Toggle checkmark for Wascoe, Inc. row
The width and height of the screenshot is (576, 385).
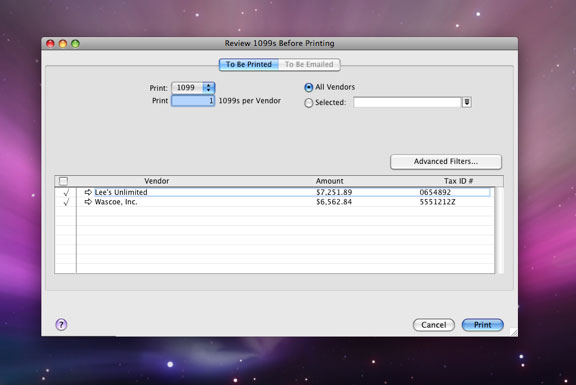point(66,202)
